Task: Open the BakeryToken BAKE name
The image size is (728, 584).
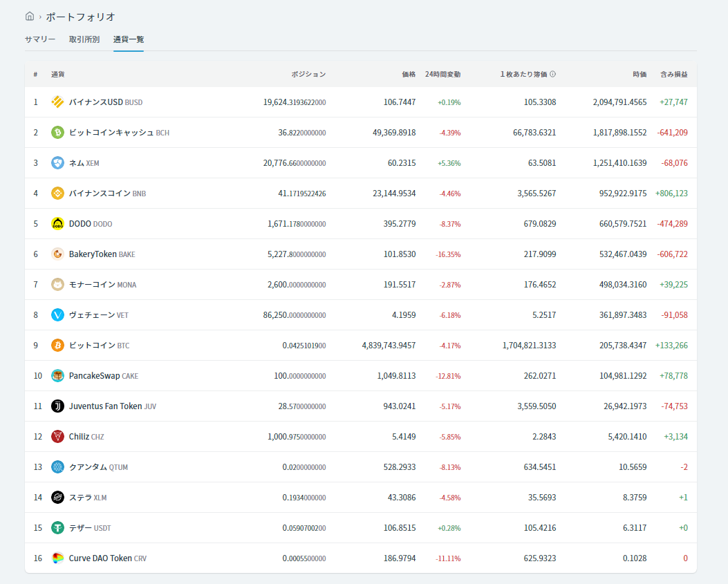Action: [x=102, y=254]
